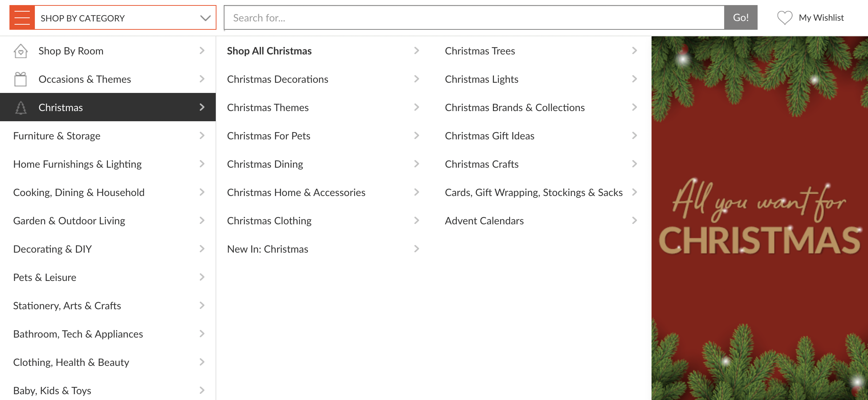Focus the Search for... input field
This screenshot has height=400, width=868.
(x=474, y=18)
